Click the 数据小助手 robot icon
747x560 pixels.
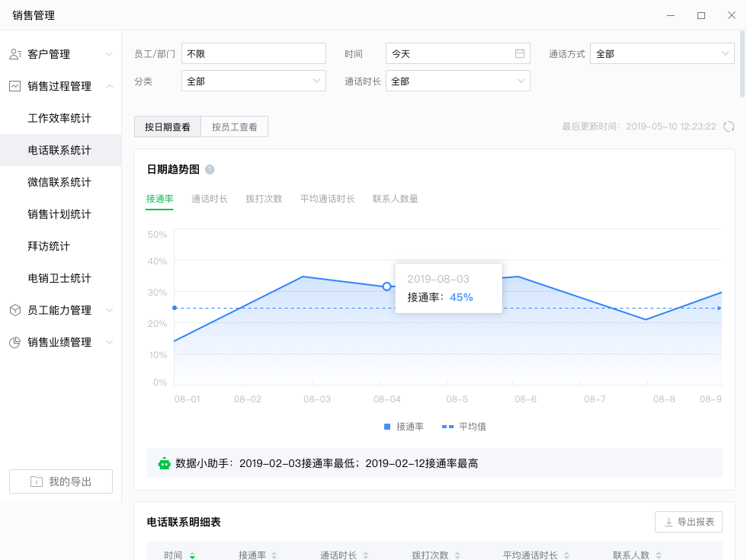[164, 462]
